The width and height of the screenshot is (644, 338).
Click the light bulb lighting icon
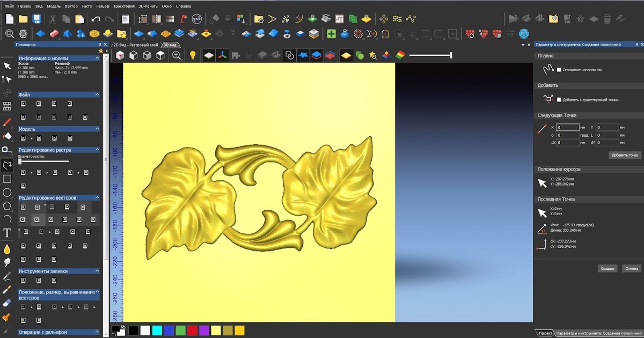[193, 55]
